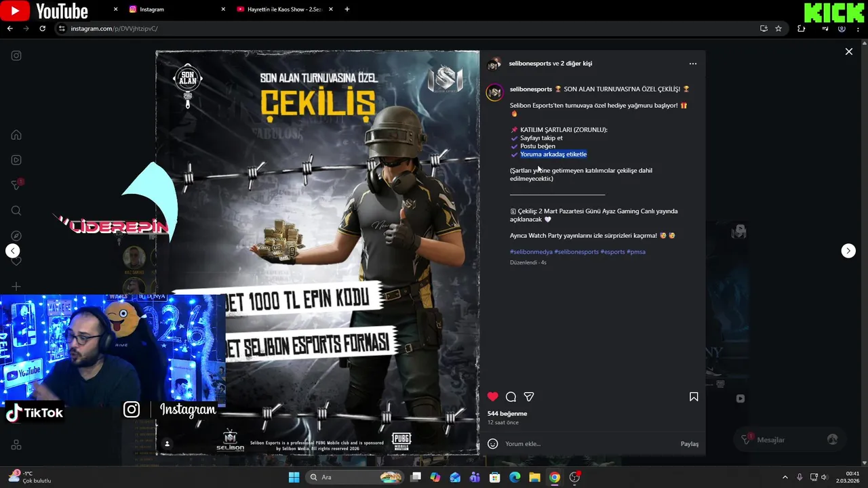Go to next post with right arrow
The image size is (868, 488).
pos(848,251)
